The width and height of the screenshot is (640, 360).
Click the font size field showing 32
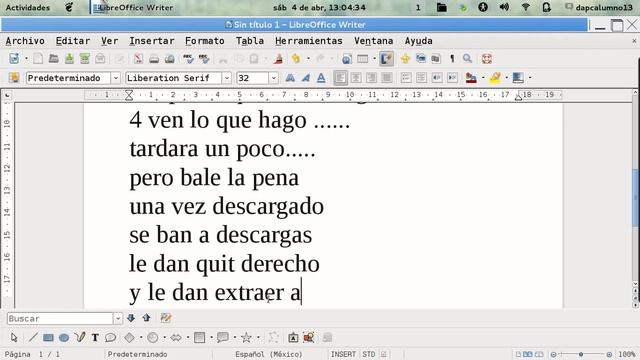pos(252,78)
